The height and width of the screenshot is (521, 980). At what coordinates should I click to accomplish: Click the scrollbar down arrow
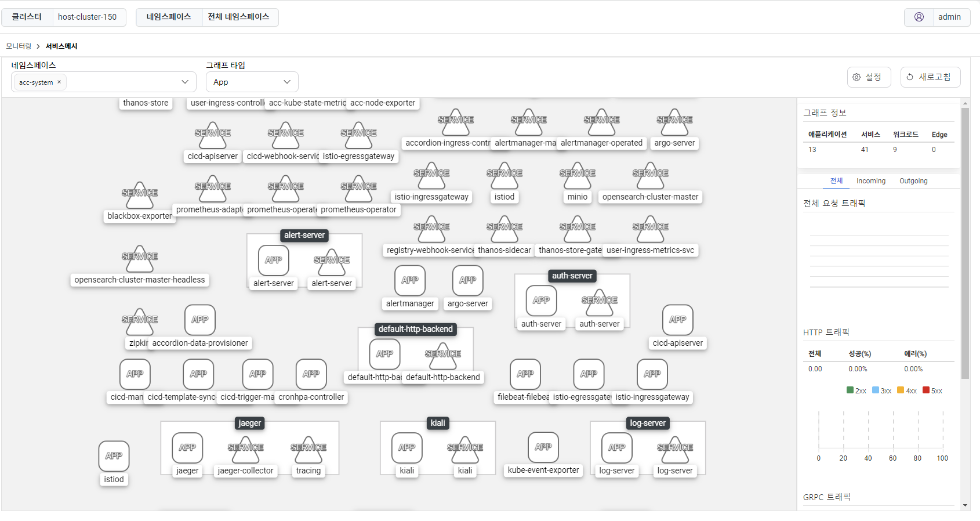point(966,505)
